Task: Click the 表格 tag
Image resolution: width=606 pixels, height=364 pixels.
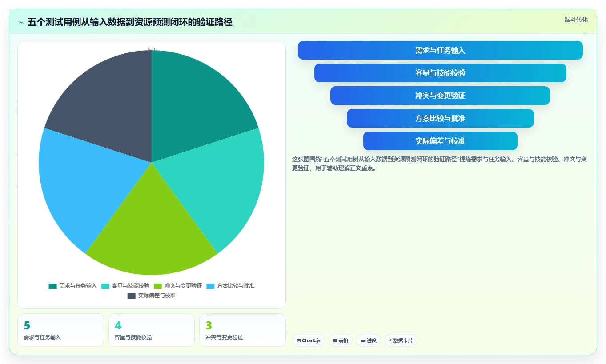Action: click(341, 340)
